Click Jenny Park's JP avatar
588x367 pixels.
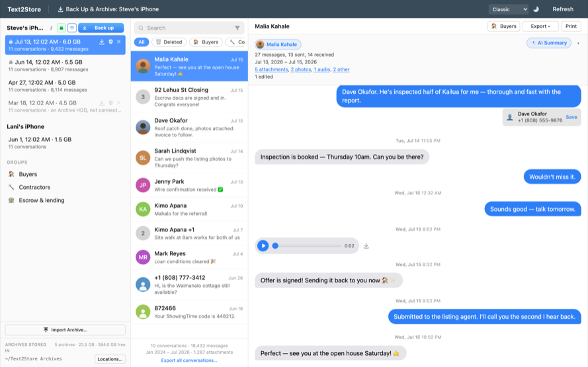(x=143, y=185)
